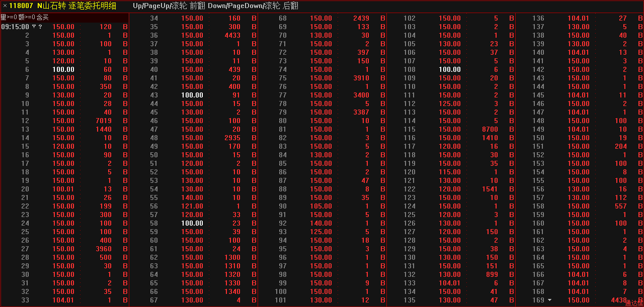Screen dimensions: 644x307
Task: Click the question mark next to 09:15:00
Action: point(40,27)
